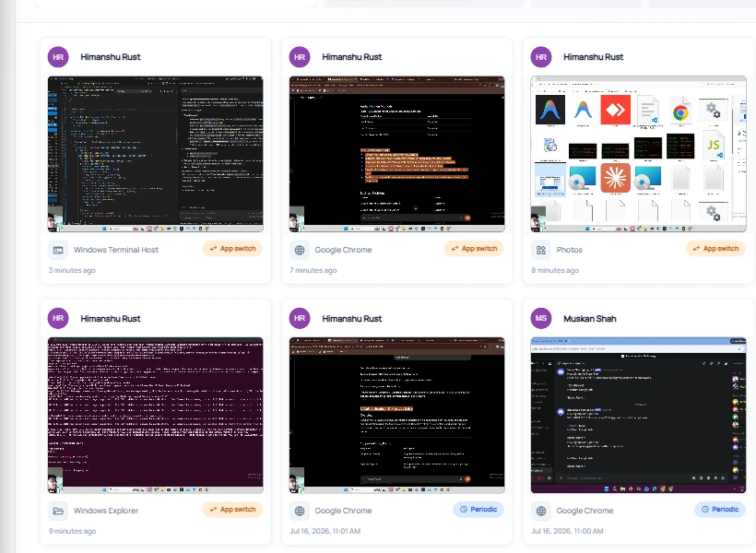
Task: Click the Muskan Shah name
Action: click(x=590, y=319)
